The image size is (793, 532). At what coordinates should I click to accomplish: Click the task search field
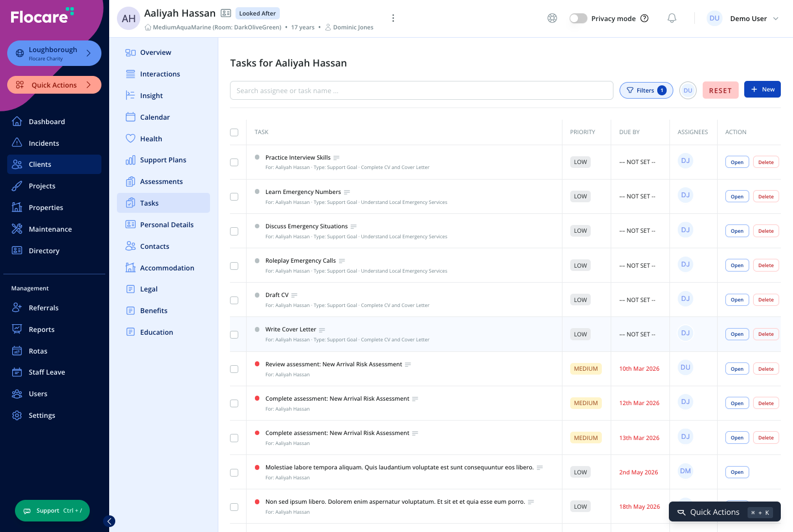tap(422, 90)
